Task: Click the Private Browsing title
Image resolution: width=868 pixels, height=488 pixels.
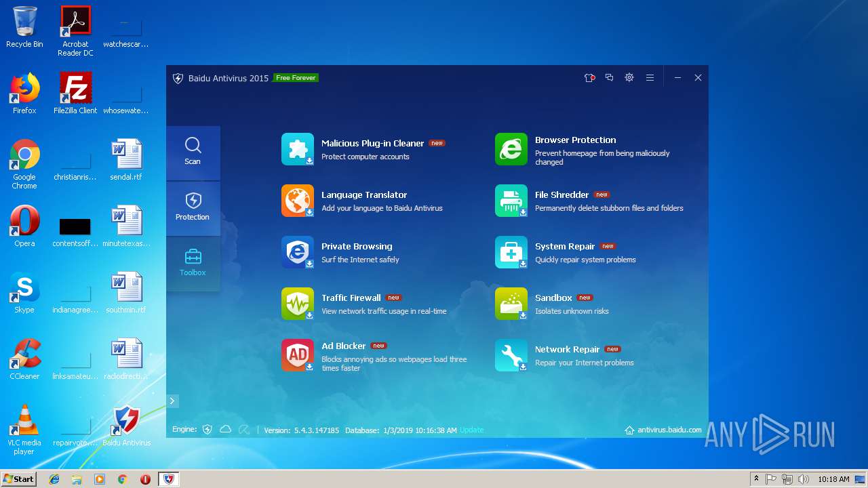Action: tap(357, 246)
